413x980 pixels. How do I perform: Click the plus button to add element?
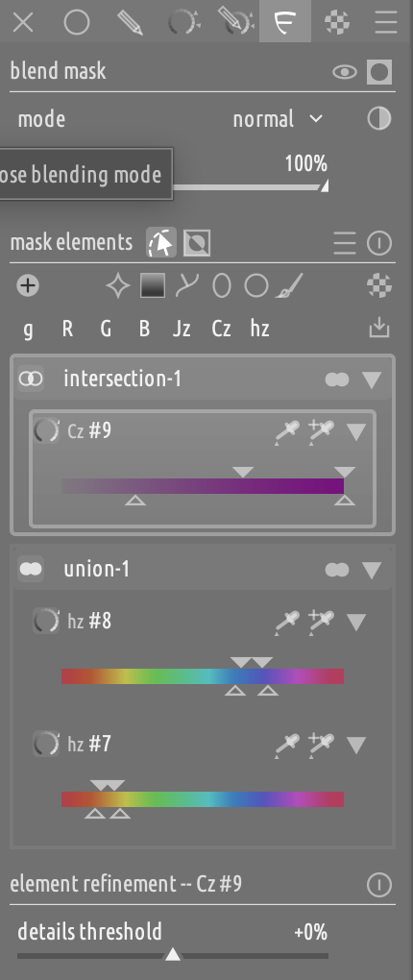tap(28, 285)
